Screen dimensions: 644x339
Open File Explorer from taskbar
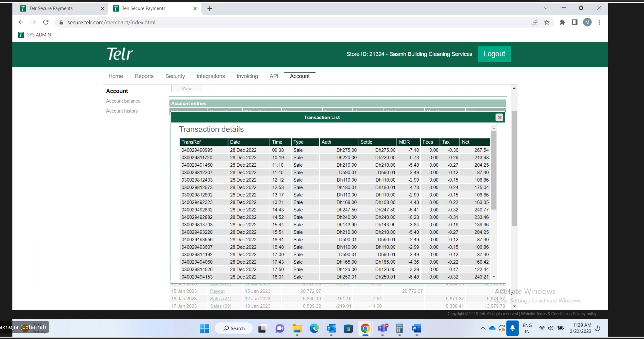[297, 328]
